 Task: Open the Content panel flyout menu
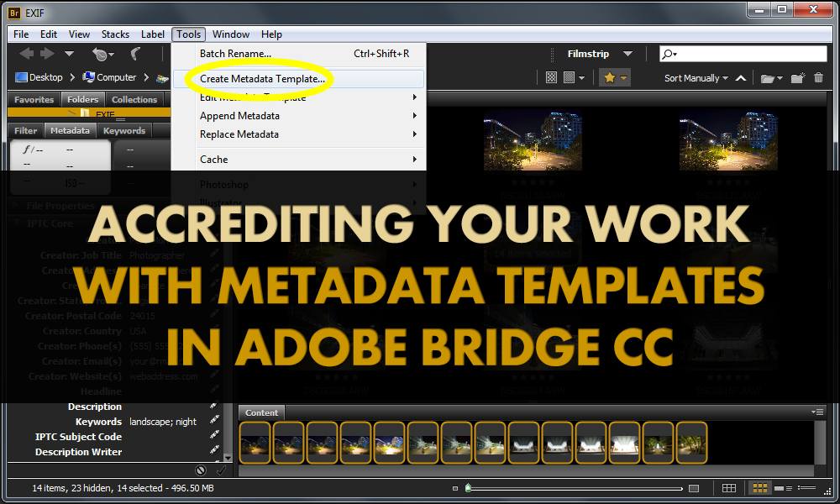tap(817, 412)
